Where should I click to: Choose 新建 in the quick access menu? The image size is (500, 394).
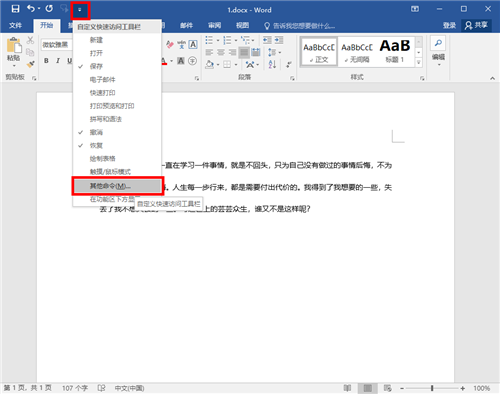(117, 40)
